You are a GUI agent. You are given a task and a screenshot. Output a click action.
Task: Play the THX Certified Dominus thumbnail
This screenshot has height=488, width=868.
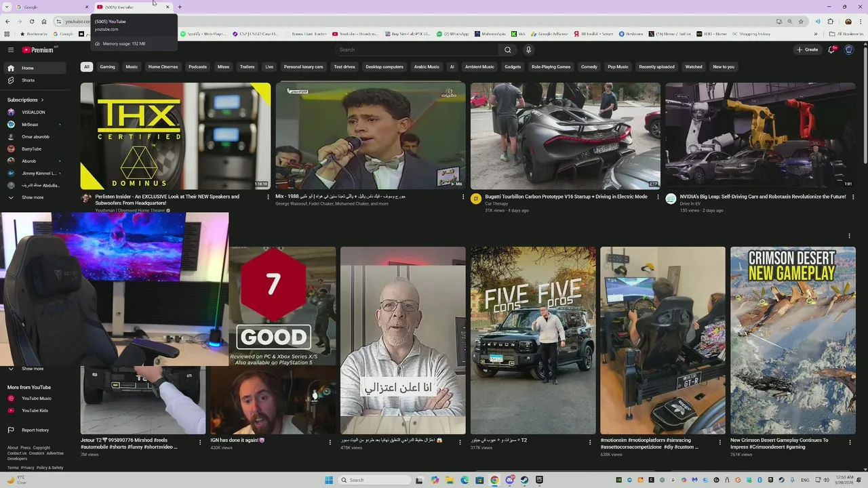[x=176, y=136]
